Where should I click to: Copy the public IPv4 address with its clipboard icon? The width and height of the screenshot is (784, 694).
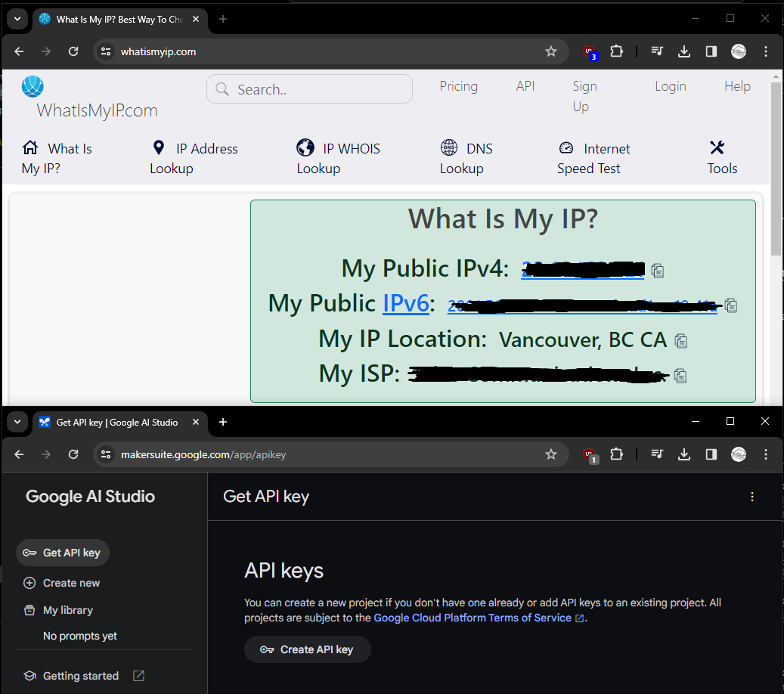[657, 270]
